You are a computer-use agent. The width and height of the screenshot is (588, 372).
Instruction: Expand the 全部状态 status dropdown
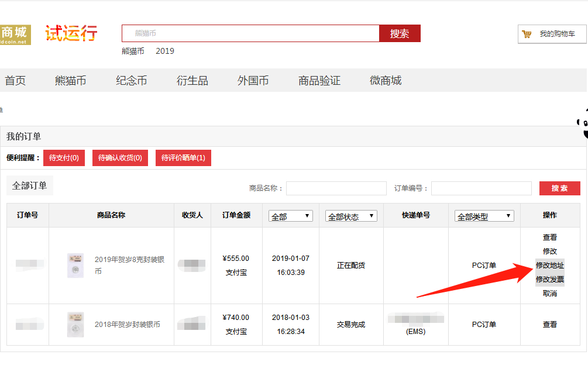350,216
